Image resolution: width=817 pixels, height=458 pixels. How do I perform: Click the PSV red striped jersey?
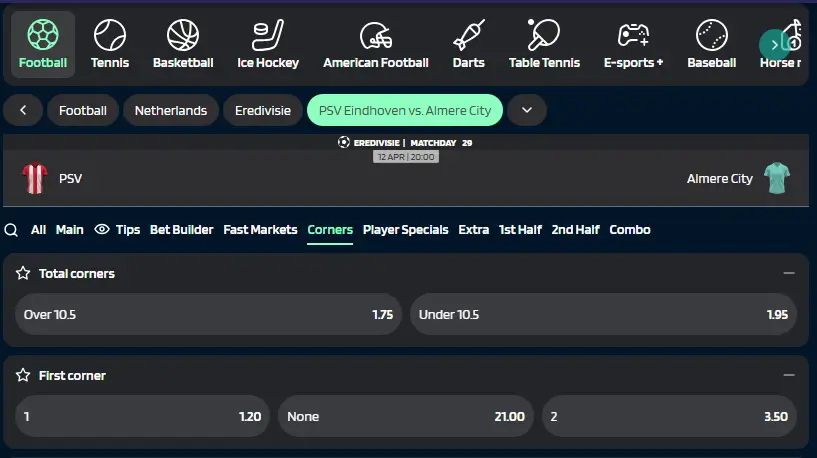35,178
